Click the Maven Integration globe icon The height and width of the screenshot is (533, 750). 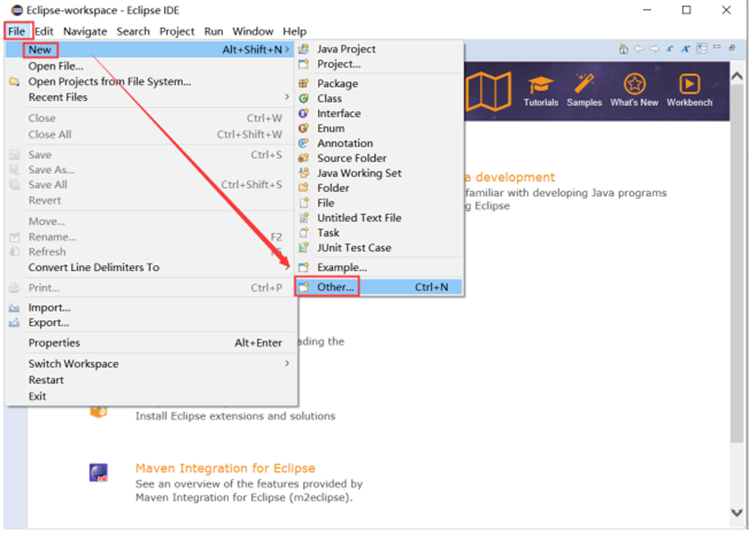[99, 473]
